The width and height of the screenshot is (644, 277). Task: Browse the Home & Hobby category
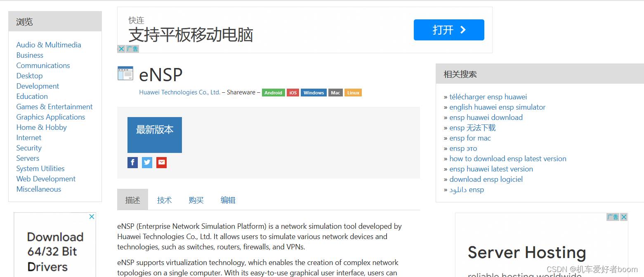[41, 127]
